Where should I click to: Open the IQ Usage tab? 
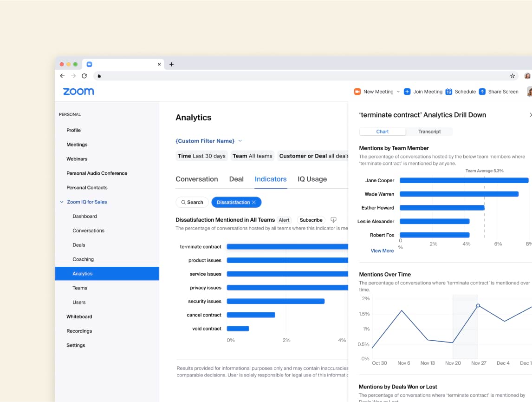coord(312,179)
